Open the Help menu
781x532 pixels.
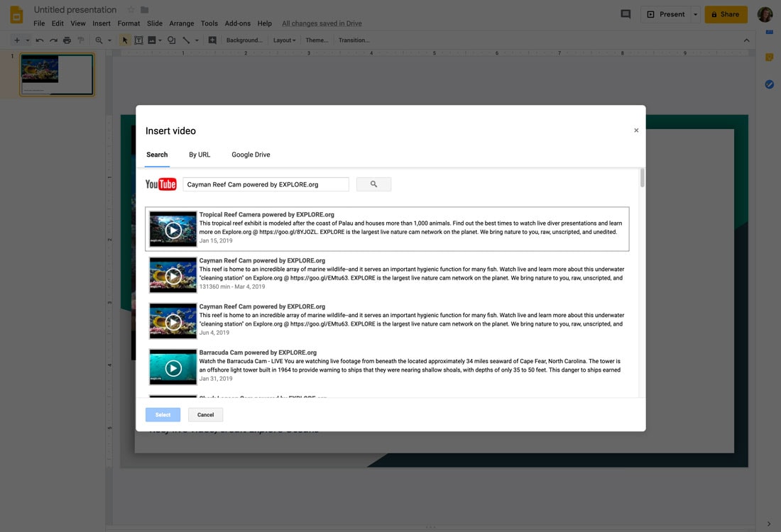[265, 23]
